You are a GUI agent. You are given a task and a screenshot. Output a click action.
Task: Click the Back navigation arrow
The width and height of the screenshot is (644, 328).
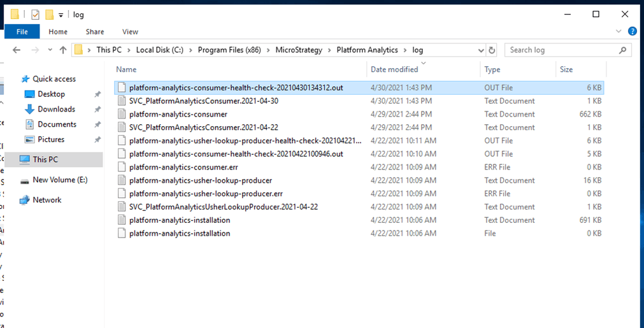[x=17, y=50]
